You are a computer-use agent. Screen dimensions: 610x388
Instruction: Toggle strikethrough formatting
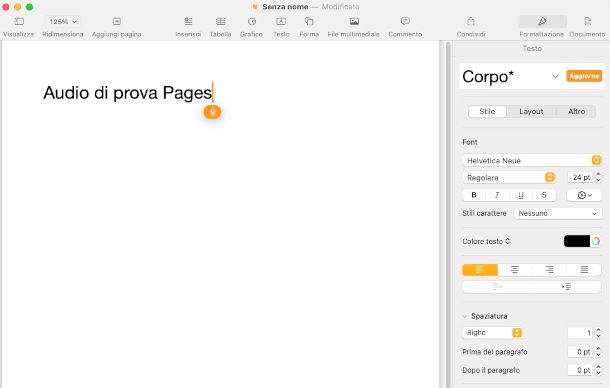pyautogui.click(x=544, y=195)
